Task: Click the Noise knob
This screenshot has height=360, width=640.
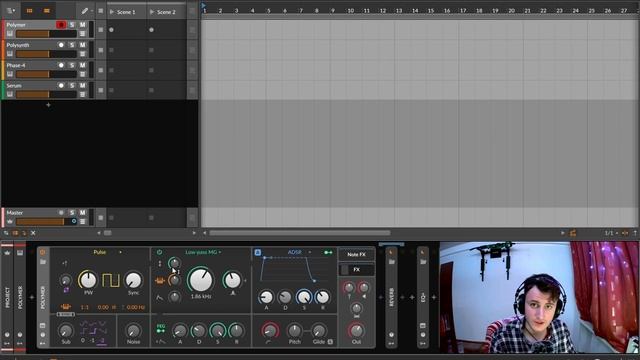Action: point(133,331)
